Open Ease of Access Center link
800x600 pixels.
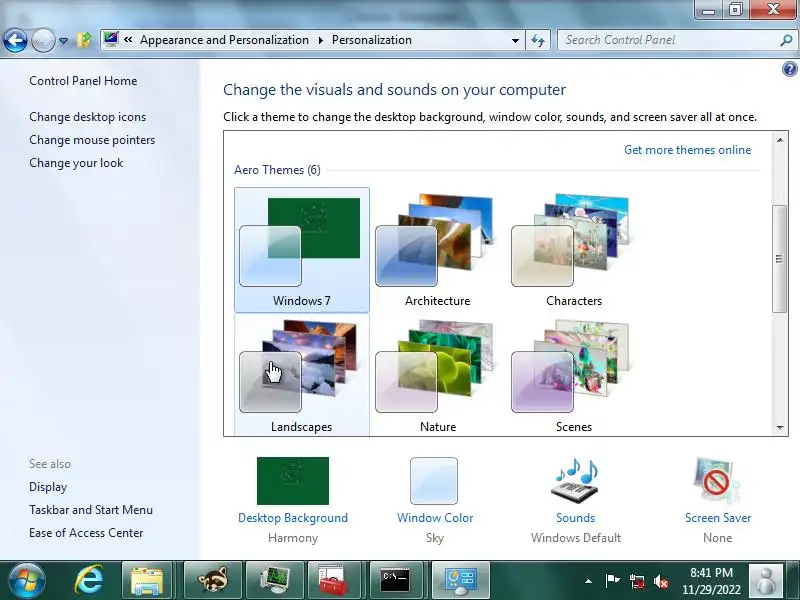[86, 533]
